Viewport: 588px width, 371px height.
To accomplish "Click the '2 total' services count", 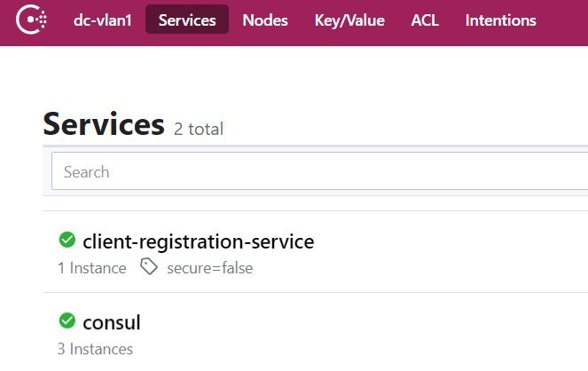I will [x=199, y=129].
